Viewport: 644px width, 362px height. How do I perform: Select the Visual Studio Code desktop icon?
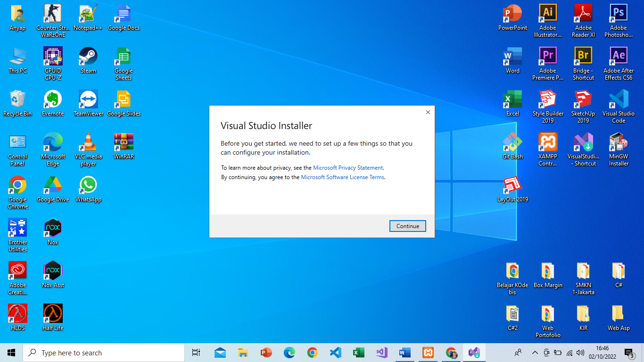pos(619,107)
